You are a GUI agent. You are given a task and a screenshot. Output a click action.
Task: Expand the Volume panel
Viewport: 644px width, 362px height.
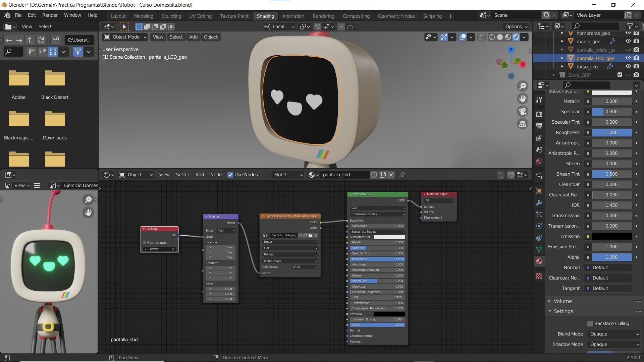pyautogui.click(x=562, y=301)
